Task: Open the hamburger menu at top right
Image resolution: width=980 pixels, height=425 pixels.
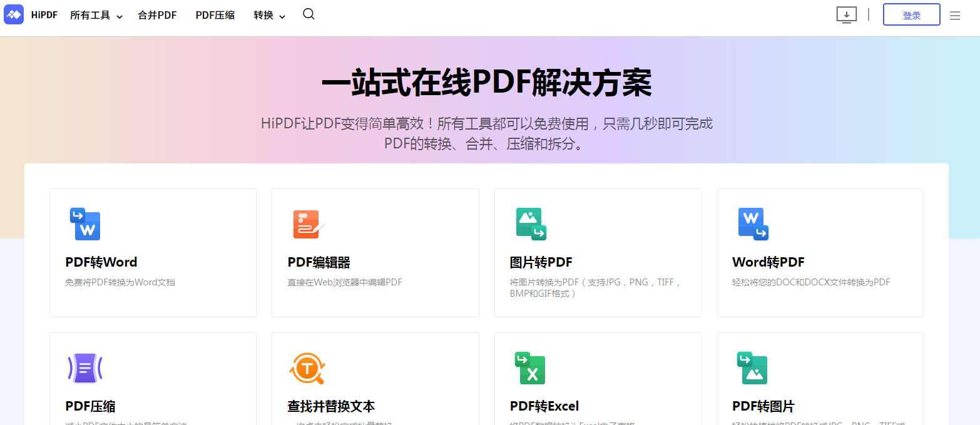Action: click(x=954, y=15)
